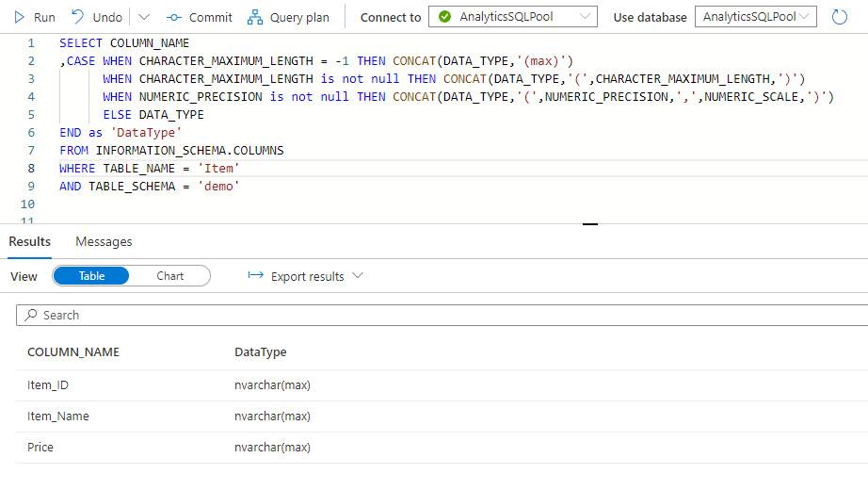Switch results view to Table
The width and height of the screenshot is (868, 490).
[x=91, y=276]
